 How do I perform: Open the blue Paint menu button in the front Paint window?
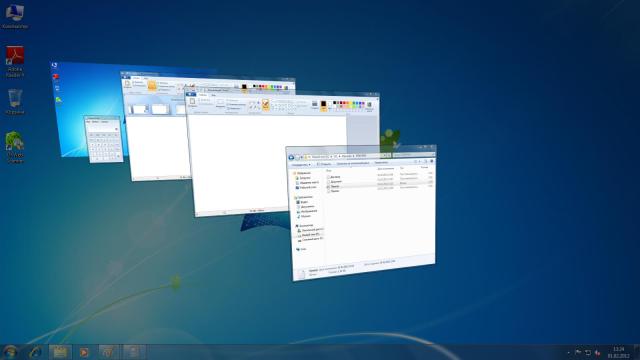pyautogui.click(x=191, y=94)
